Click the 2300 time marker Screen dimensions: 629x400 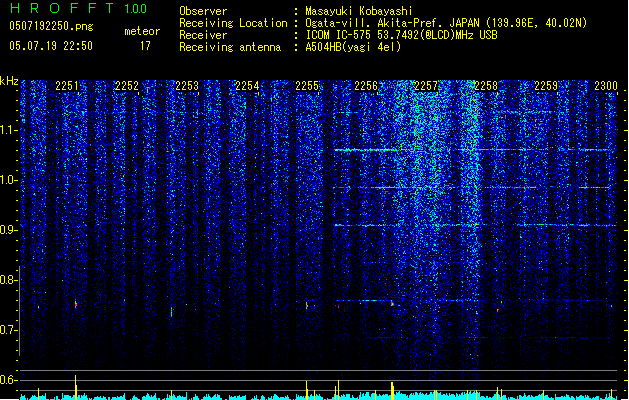tap(606, 86)
